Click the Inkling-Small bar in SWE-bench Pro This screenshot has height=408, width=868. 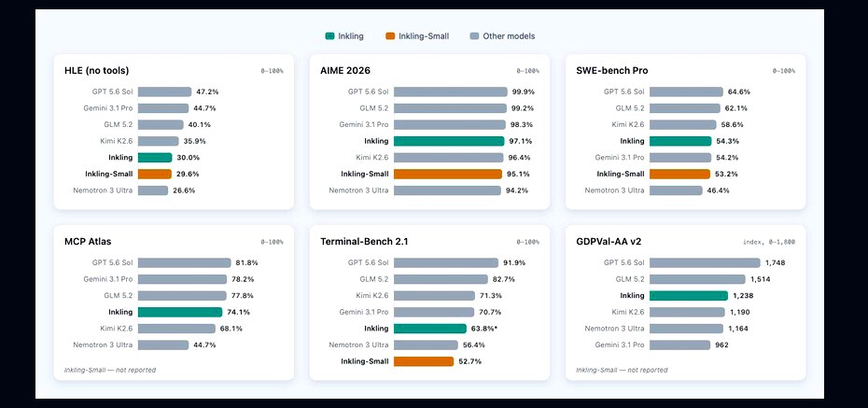(x=679, y=174)
